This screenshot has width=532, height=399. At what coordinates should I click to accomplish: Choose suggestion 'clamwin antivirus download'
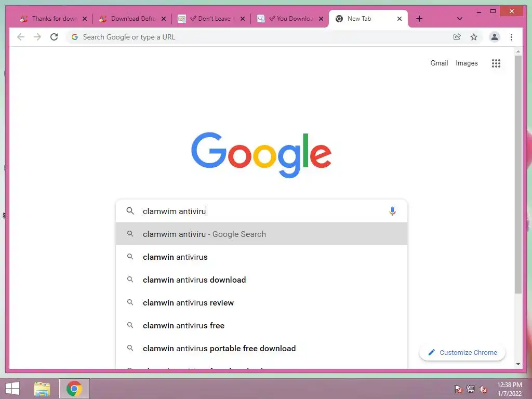[x=261, y=280]
